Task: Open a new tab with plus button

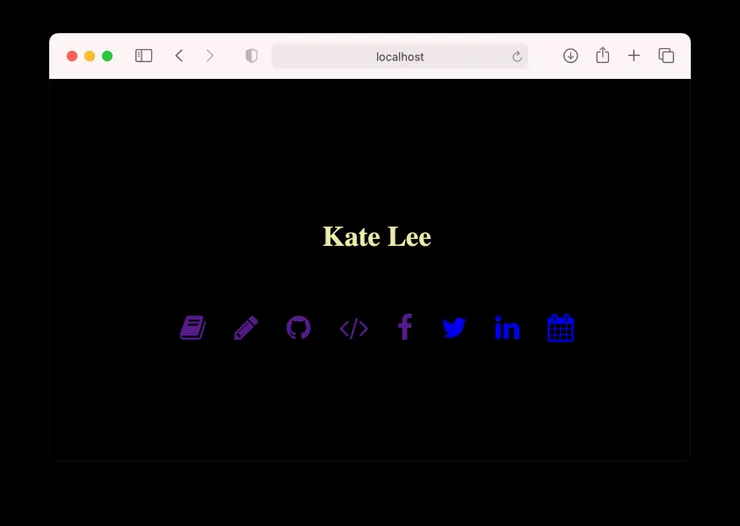Action: point(634,56)
